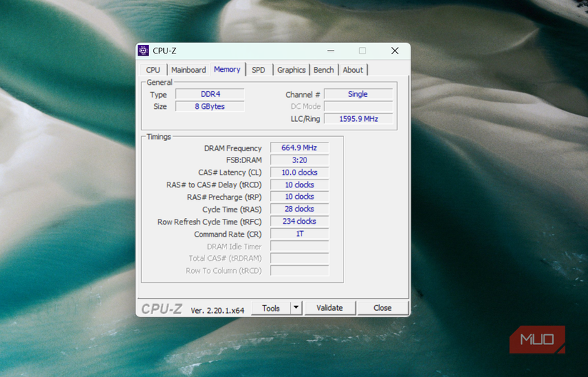Click the 8 GBytes size value
This screenshot has width=588, height=377.
coord(210,106)
